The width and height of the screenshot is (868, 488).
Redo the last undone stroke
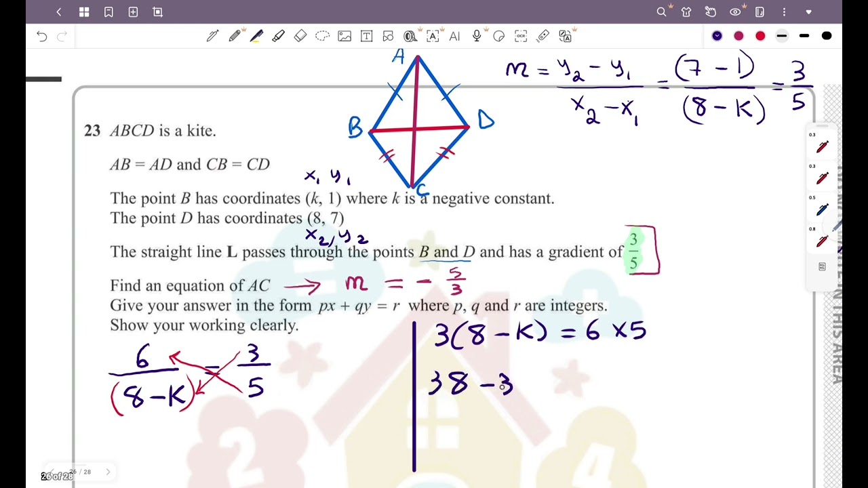62,36
